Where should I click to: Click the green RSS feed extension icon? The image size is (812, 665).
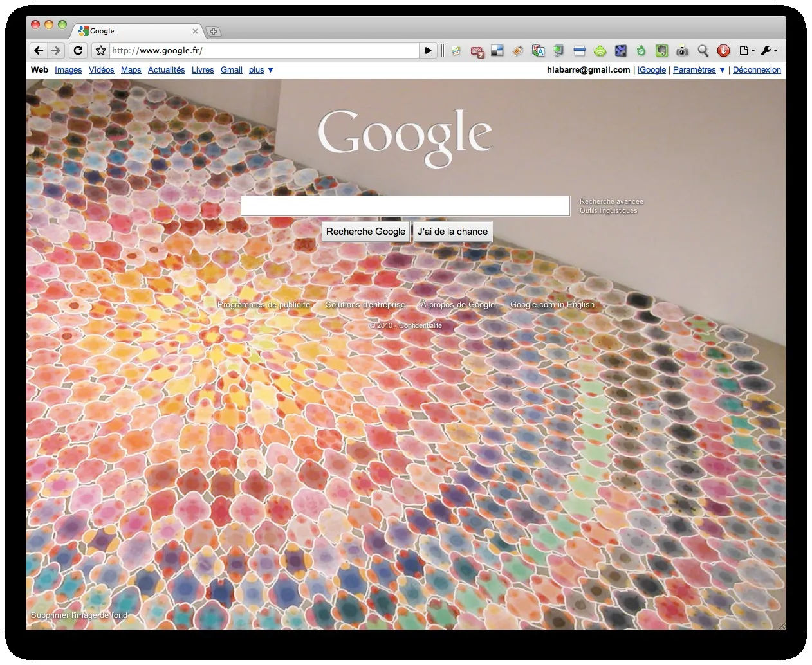coord(600,51)
